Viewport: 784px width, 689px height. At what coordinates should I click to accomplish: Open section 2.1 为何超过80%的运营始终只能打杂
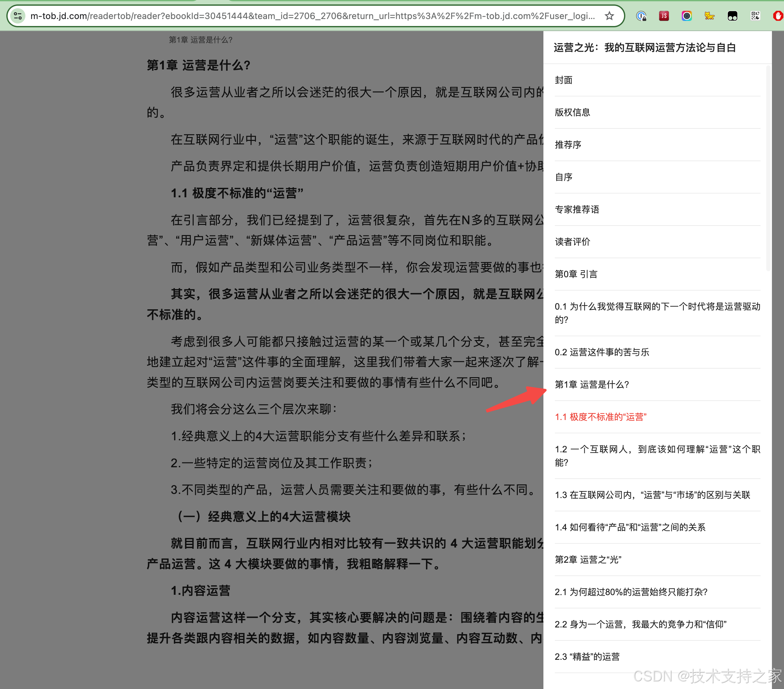631,592
